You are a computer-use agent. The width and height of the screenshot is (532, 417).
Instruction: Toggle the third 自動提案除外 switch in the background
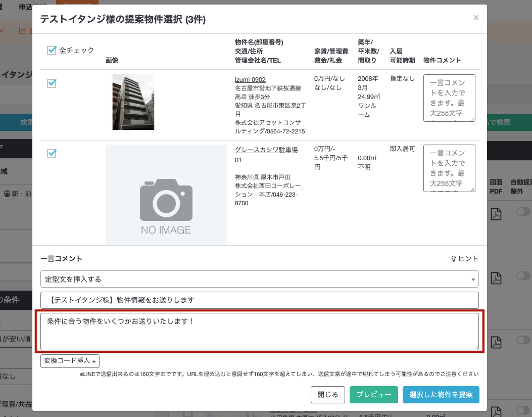[x=523, y=340]
